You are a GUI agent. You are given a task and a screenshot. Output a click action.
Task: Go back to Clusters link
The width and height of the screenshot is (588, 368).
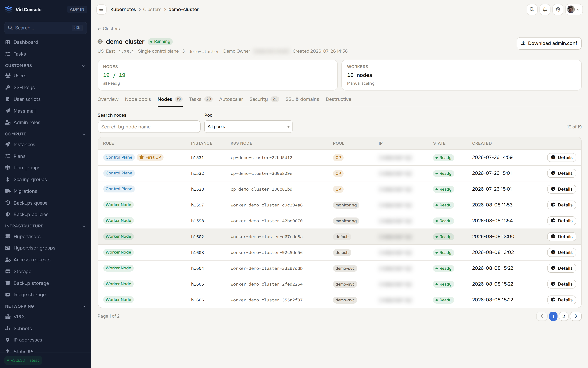pyautogui.click(x=109, y=29)
